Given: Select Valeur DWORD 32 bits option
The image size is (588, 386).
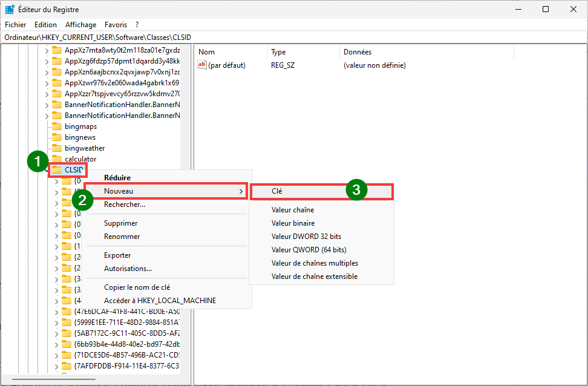Looking at the screenshot, I should point(306,237).
